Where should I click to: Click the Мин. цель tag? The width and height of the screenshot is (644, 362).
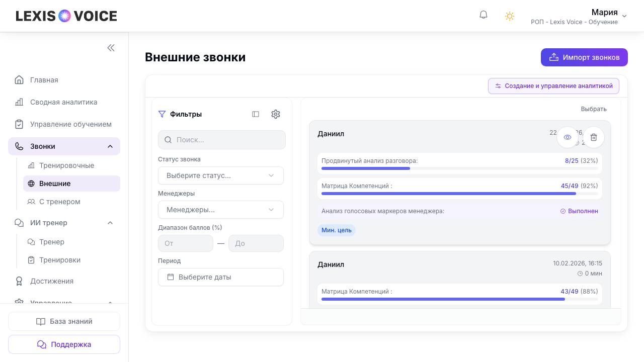tap(337, 230)
